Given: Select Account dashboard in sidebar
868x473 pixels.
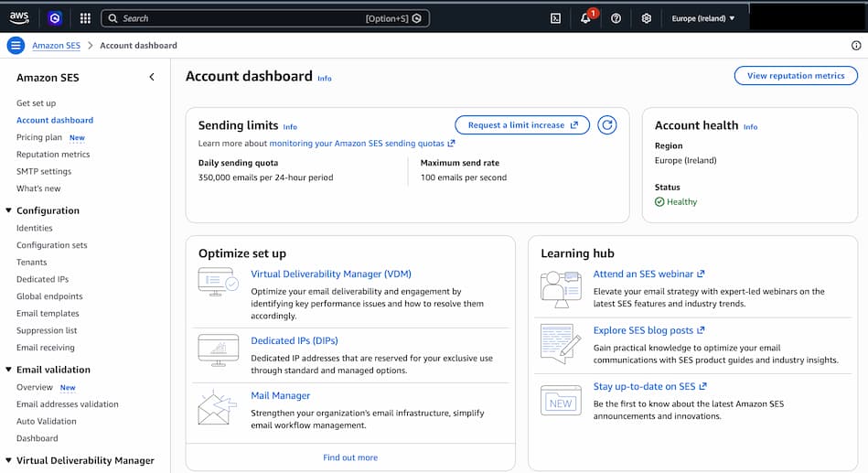Looking at the screenshot, I should tap(55, 120).
